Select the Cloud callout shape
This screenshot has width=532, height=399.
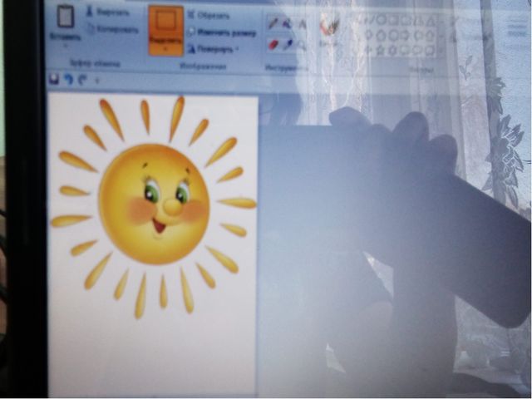(430, 51)
